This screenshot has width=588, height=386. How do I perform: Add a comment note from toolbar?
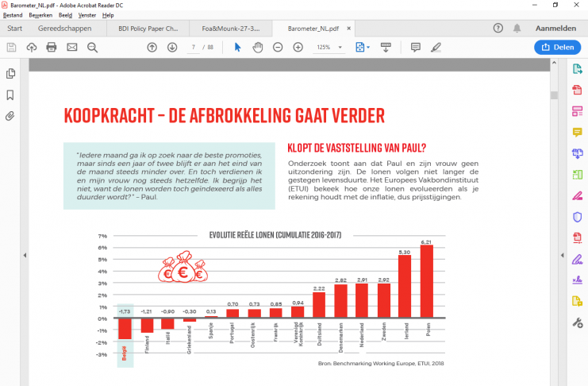point(415,48)
